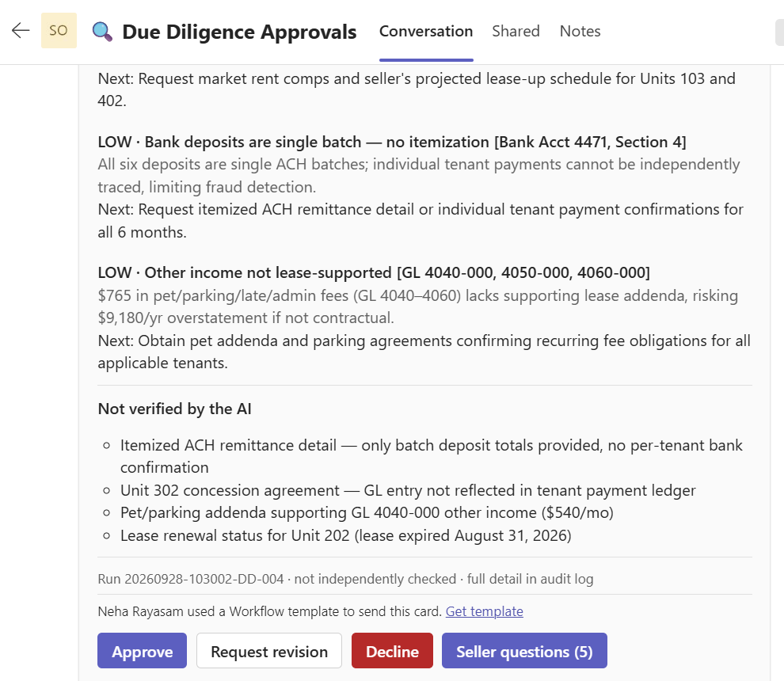Click the magnifying glass channel icon
This screenshot has width=784, height=681.
tap(102, 31)
